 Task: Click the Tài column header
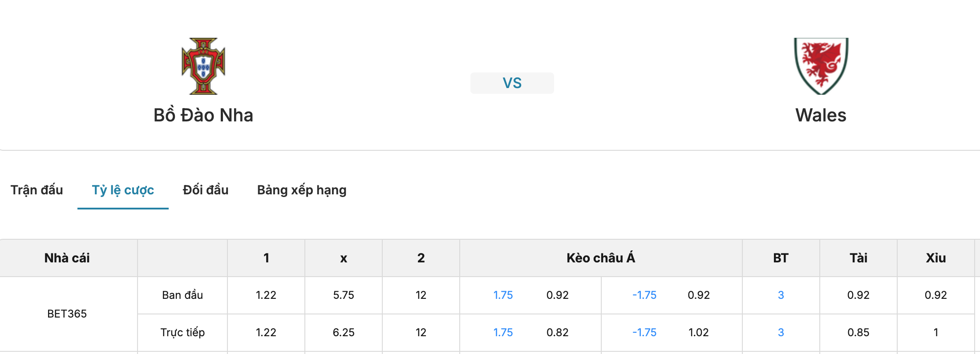tap(859, 258)
